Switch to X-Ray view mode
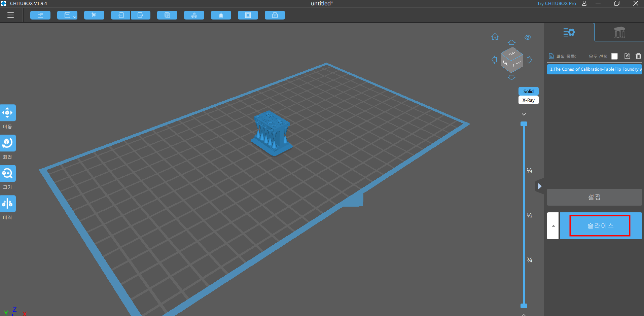The width and height of the screenshot is (644, 316). click(x=529, y=100)
